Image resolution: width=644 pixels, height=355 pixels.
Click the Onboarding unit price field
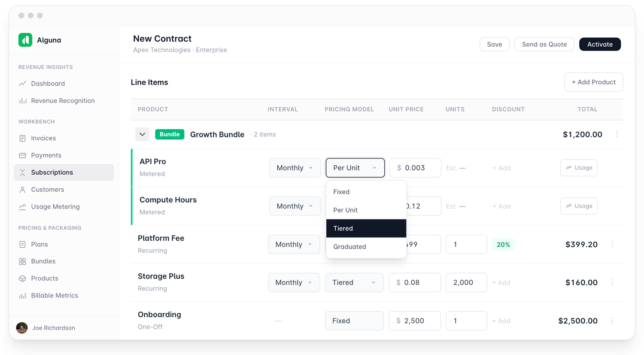pyautogui.click(x=415, y=321)
